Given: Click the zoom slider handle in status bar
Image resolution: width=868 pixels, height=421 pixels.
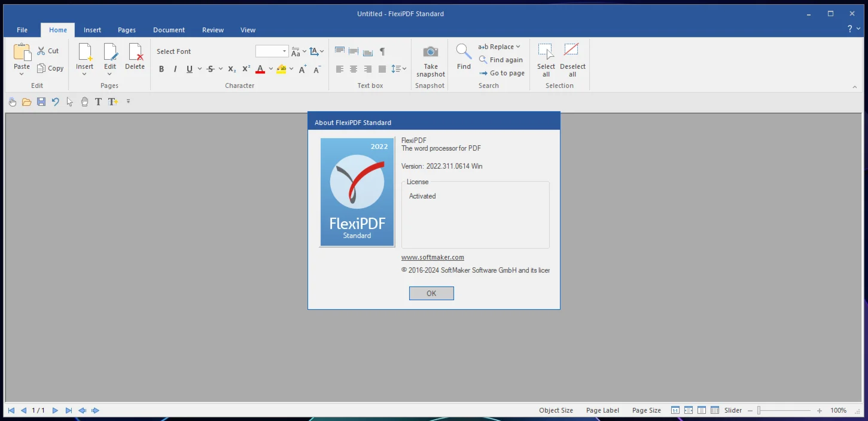Looking at the screenshot, I should 759,410.
